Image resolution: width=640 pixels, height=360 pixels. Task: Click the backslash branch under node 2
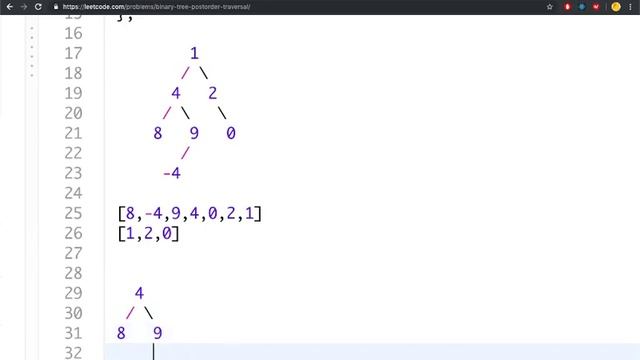coord(222,113)
